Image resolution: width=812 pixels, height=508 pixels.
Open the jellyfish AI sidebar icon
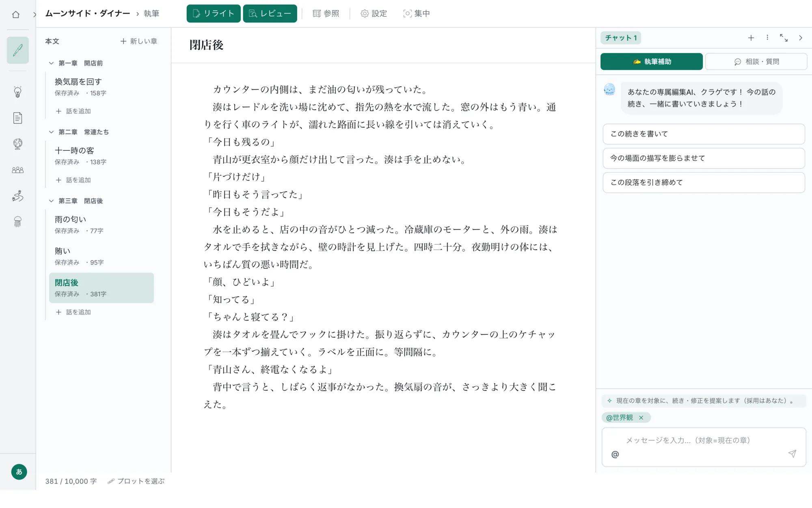tap(17, 221)
